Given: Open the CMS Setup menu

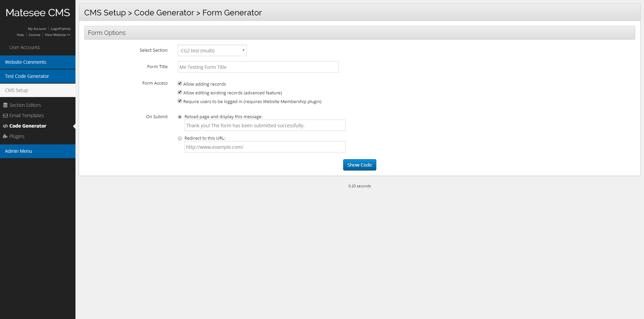Looking at the screenshot, I should tap(16, 90).
